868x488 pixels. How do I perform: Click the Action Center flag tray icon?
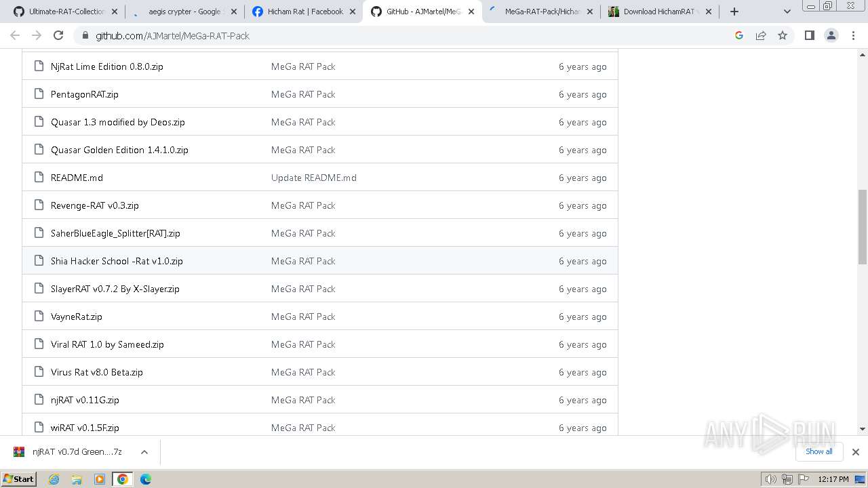coord(803,479)
